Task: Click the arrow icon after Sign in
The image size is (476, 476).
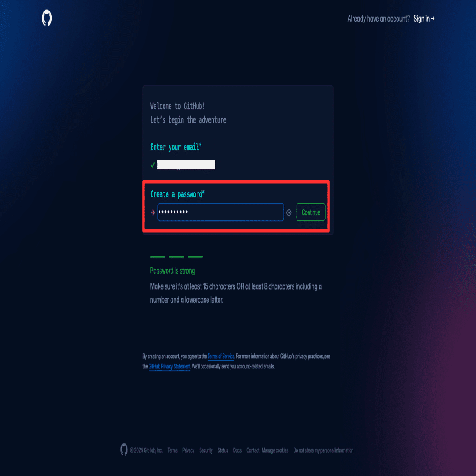Action: point(433,19)
